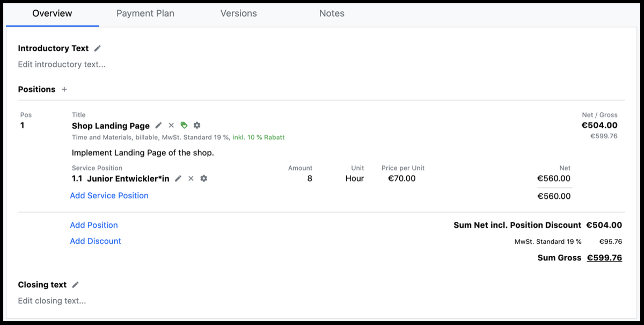Image resolution: width=644 pixels, height=325 pixels.
Task: Click the Unit value 'Hour'
Action: tap(355, 178)
